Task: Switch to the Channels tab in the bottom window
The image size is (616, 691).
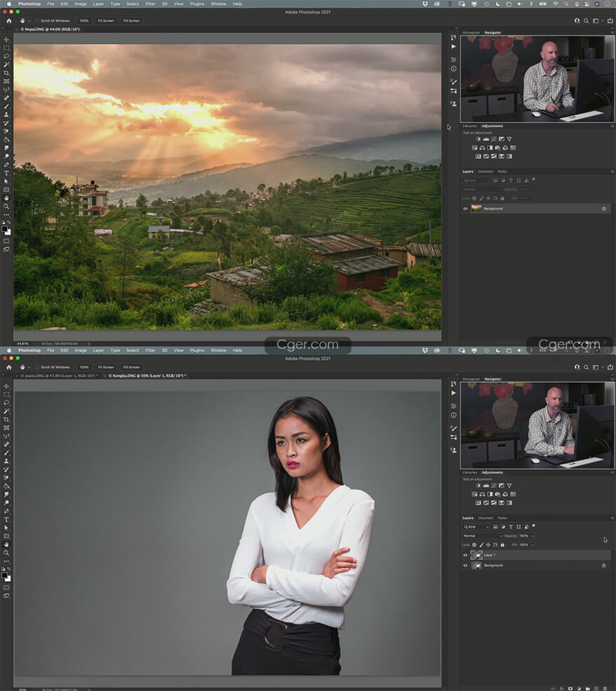Action: [x=485, y=518]
